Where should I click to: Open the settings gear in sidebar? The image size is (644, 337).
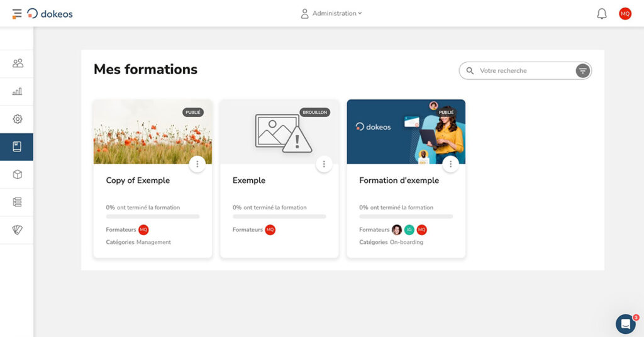18,119
